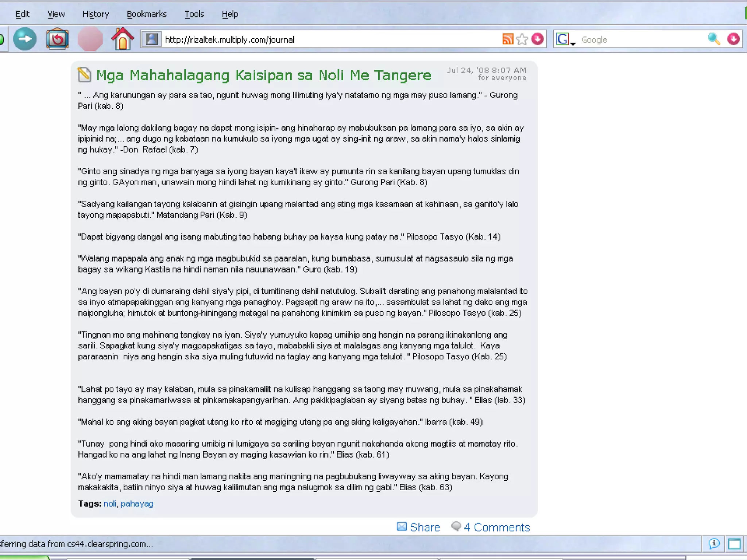Open the Bookmarks menu
Image resolution: width=747 pixels, height=560 pixels.
(147, 14)
